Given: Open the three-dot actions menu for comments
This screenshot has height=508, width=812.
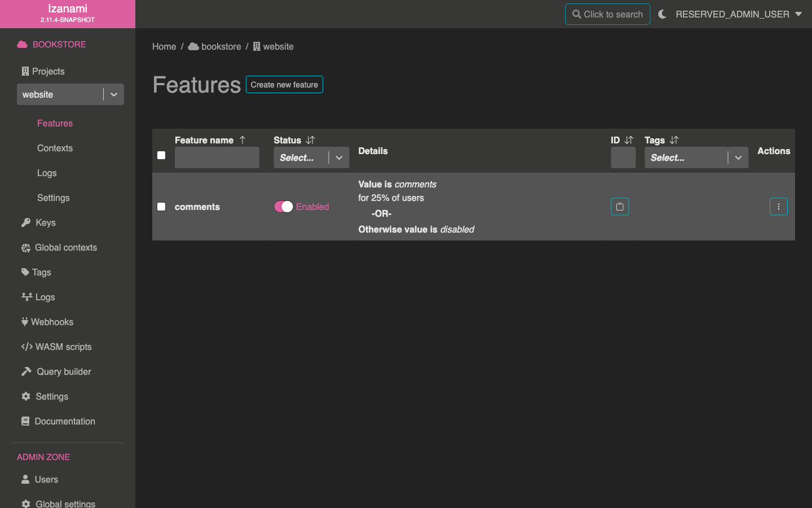Looking at the screenshot, I should (778, 207).
